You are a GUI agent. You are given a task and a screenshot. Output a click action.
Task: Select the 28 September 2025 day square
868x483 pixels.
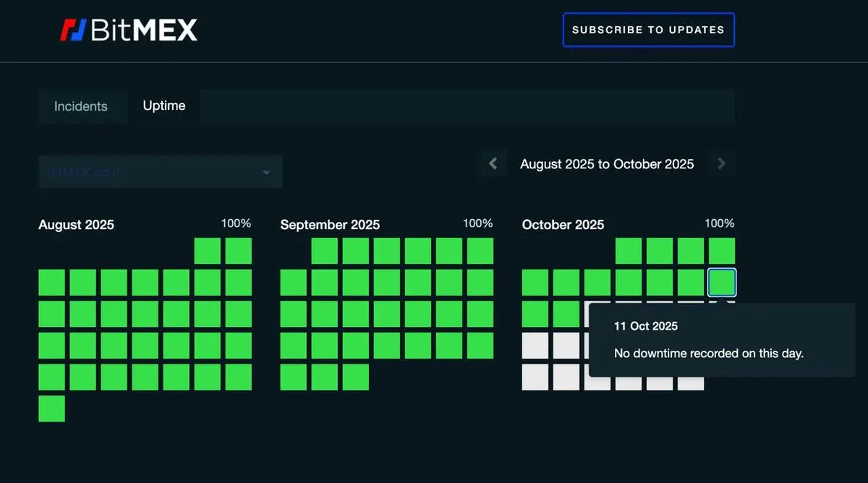pos(294,377)
